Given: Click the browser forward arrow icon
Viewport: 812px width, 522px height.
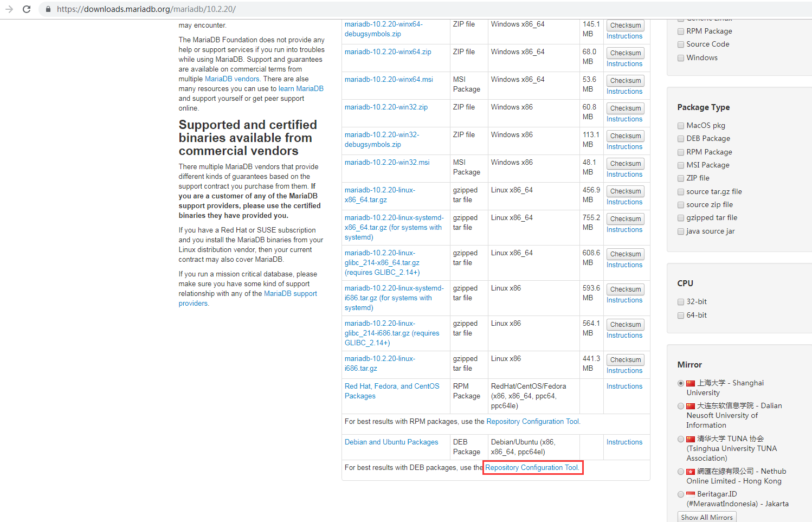Looking at the screenshot, I should click(9, 9).
